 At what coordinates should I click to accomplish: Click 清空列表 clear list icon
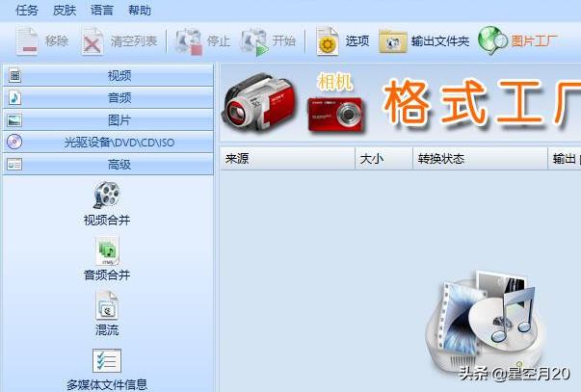click(92, 41)
